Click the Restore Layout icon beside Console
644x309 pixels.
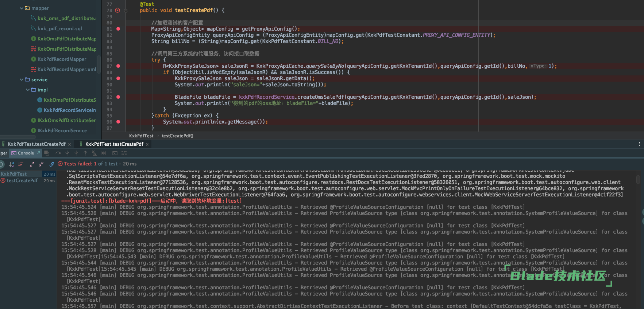[x=47, y=153]
